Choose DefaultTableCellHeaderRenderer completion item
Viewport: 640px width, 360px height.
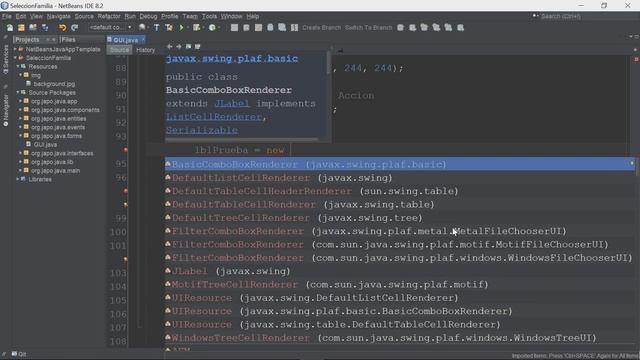click(x=400, y=191)
